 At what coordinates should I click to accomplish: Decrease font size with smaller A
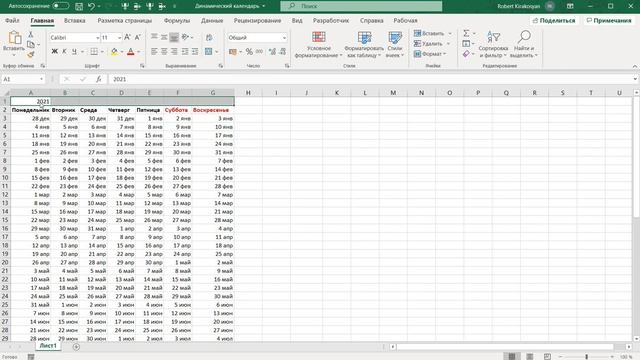tap(137, 38)
